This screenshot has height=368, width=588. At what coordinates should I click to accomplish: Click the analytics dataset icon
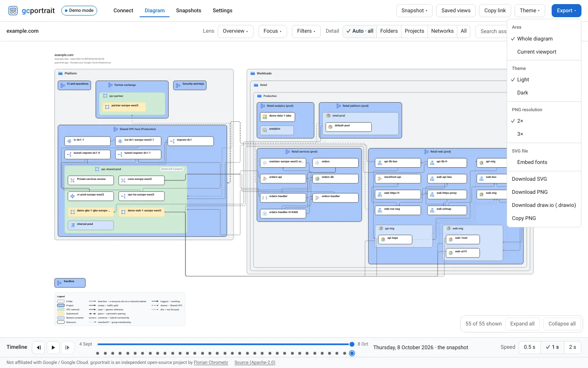(265, 130)
